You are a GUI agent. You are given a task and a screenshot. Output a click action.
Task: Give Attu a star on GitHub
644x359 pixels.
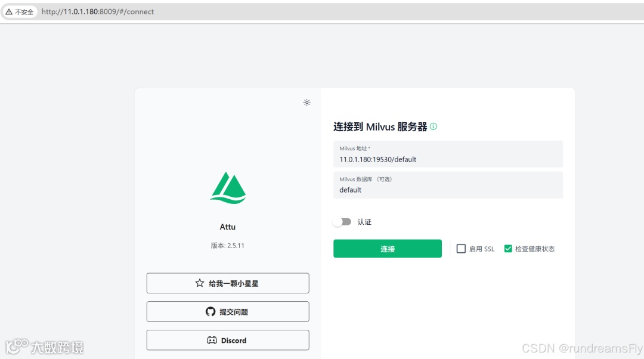click(x=228, y=283)
